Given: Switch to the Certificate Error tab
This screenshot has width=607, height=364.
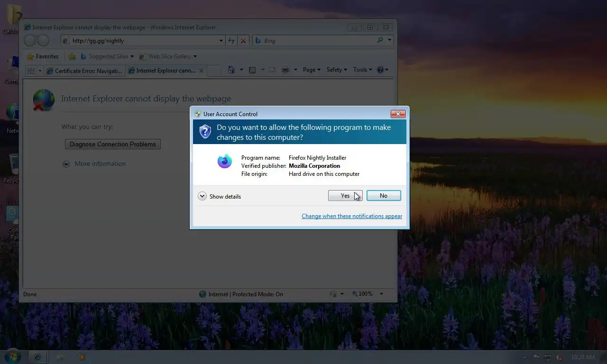Looking at the screenshot, I should pos(84,71).
